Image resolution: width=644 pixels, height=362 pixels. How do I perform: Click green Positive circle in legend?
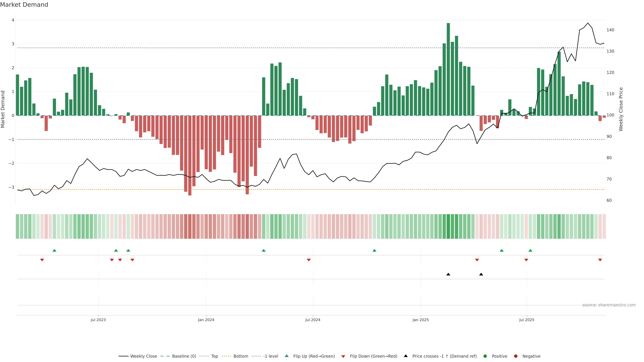click(x=485, y=356)
